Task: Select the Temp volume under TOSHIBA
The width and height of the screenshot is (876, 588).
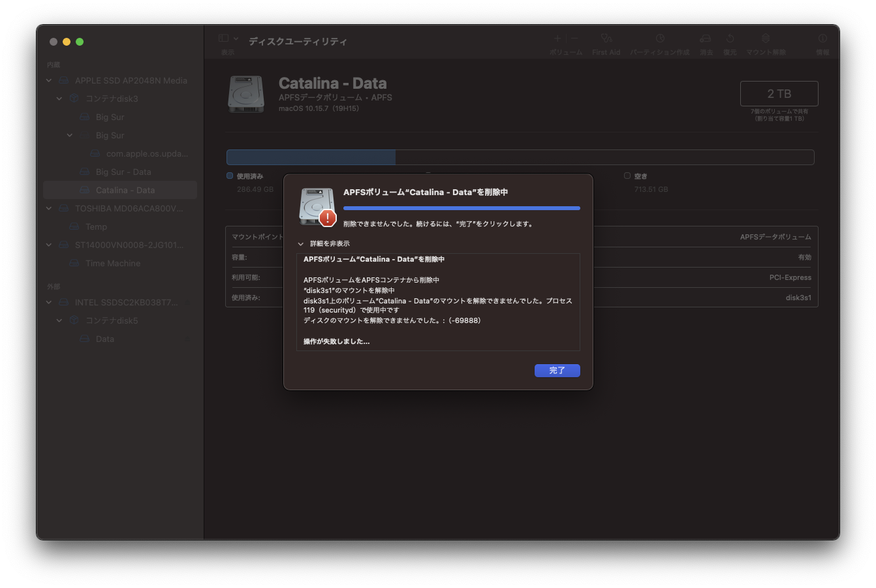Action: pos(96,227)
